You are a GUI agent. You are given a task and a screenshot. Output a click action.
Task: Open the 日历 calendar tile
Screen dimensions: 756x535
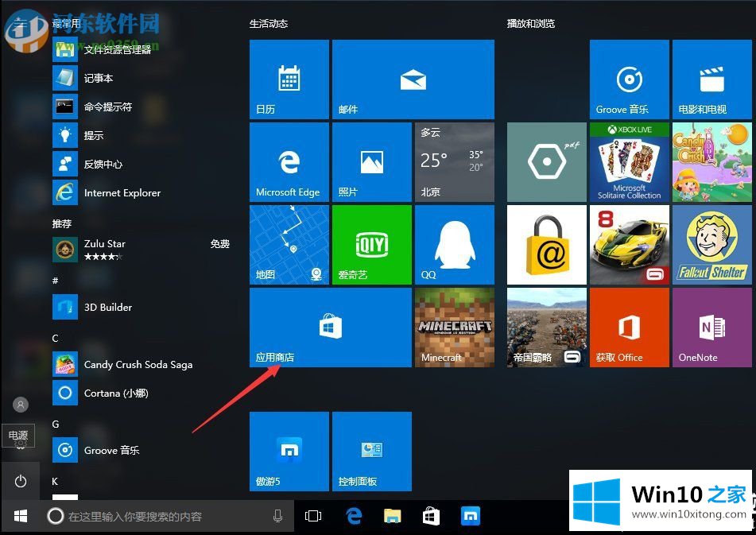(x=289, y=79)
